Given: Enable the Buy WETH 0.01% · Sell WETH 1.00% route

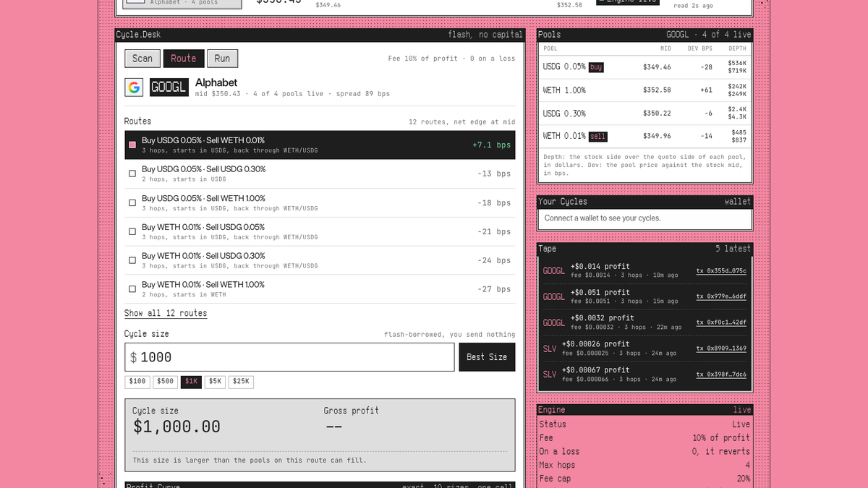Looking at the screenshot, I should (132, 289).
